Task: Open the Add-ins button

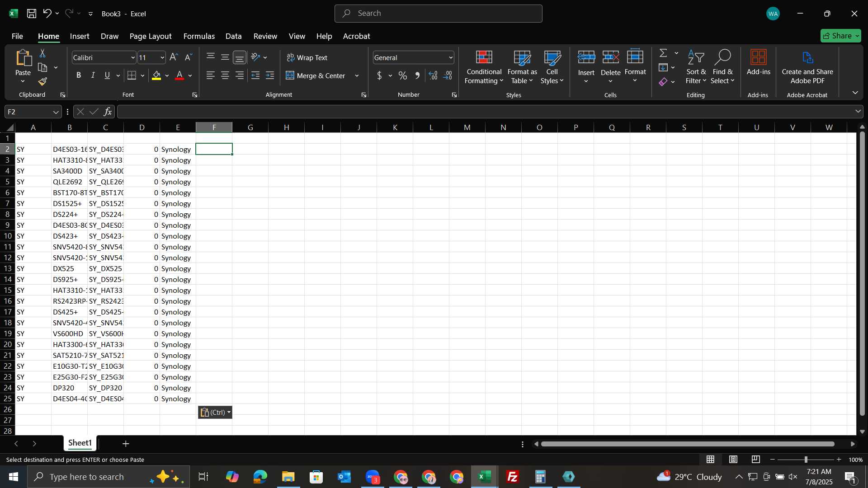Action: pyautogui.click(x=758, y=63)
